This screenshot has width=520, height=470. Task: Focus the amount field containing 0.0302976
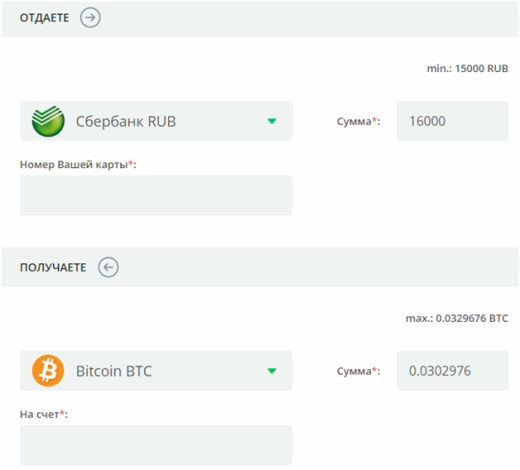(x=452, y=370)
